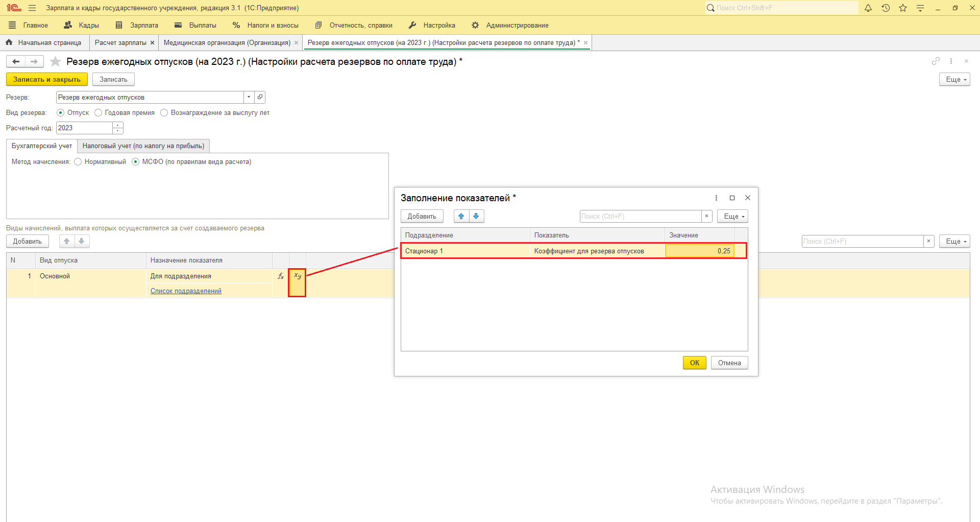Close the Резерв ежегодных отпусков tab
This screenshot has height=522, width=980.
coord(585,43)
